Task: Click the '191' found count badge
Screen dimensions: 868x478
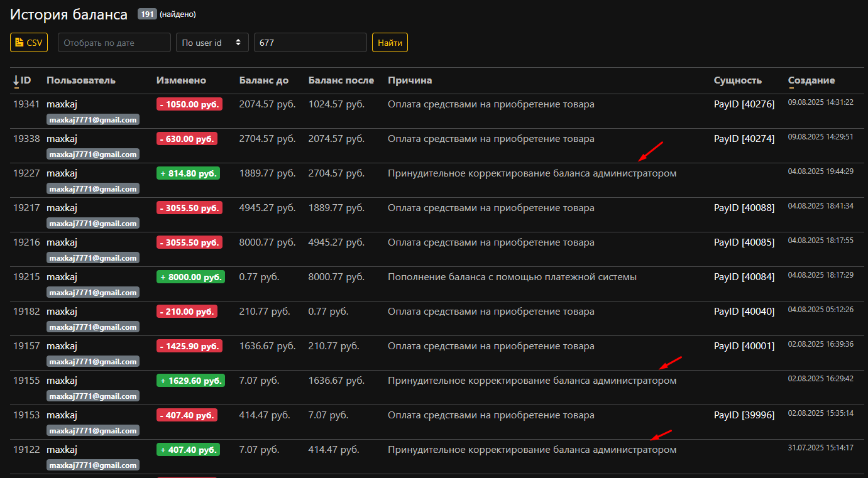Action: coord(147,14)
